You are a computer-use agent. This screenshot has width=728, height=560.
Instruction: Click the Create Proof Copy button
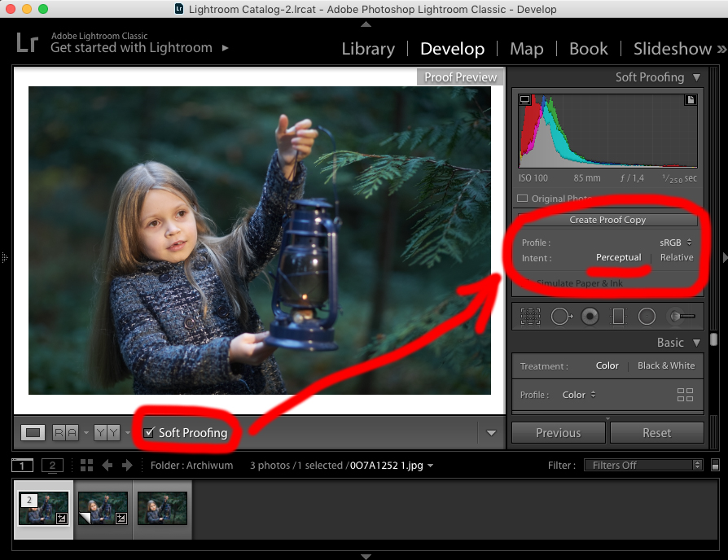click(607, 220)
